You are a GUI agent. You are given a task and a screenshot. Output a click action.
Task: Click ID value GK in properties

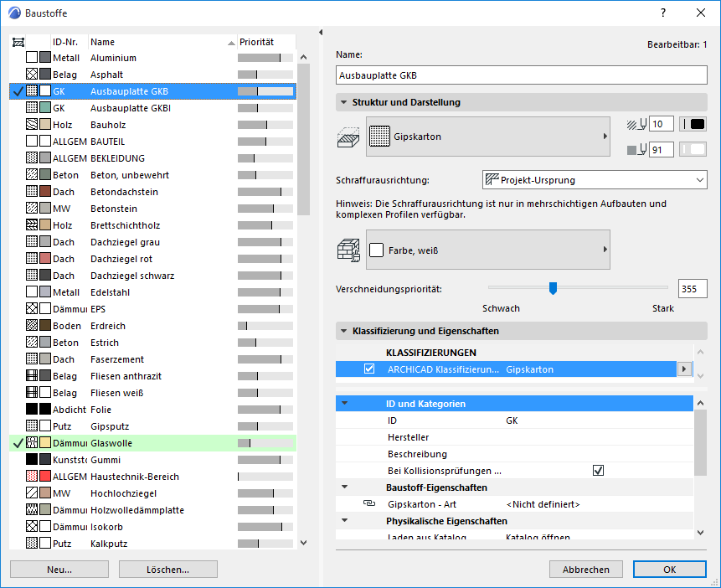pos(512,420)
